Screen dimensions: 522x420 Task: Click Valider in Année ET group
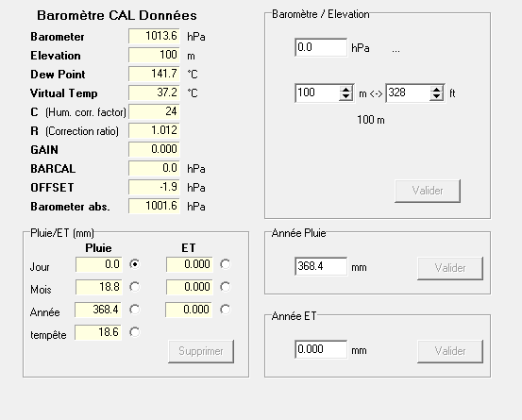[450, 351]
